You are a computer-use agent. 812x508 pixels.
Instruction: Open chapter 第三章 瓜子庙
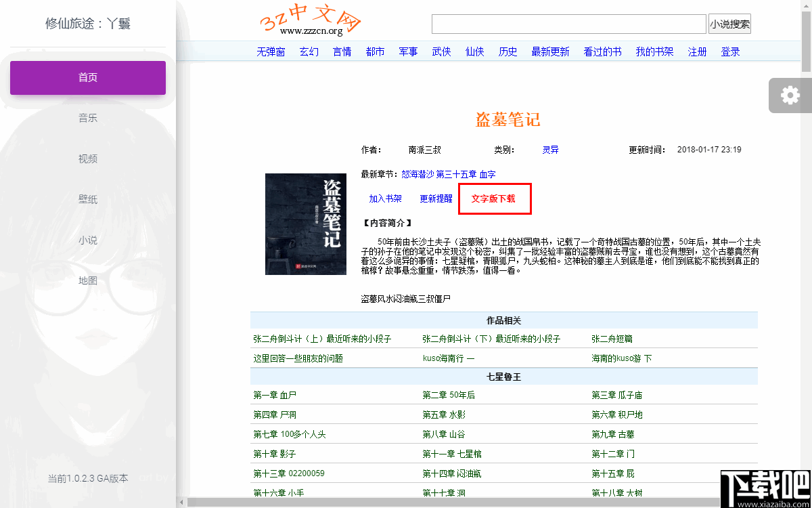coord(618,395)
